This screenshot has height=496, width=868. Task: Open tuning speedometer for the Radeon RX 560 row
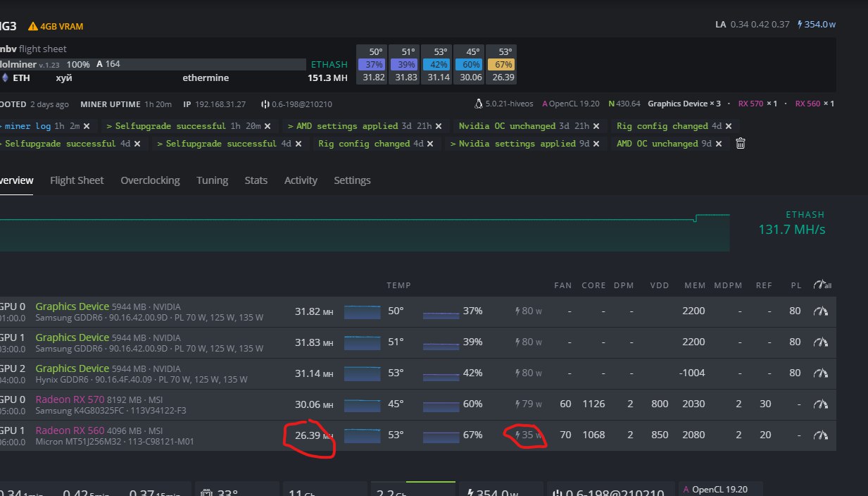coord(821,435)
